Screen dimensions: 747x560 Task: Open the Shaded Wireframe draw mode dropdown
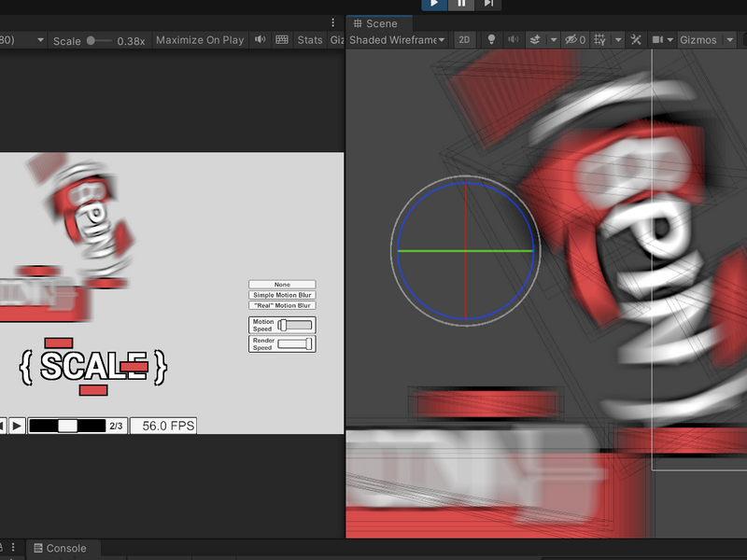click(398, 40)
